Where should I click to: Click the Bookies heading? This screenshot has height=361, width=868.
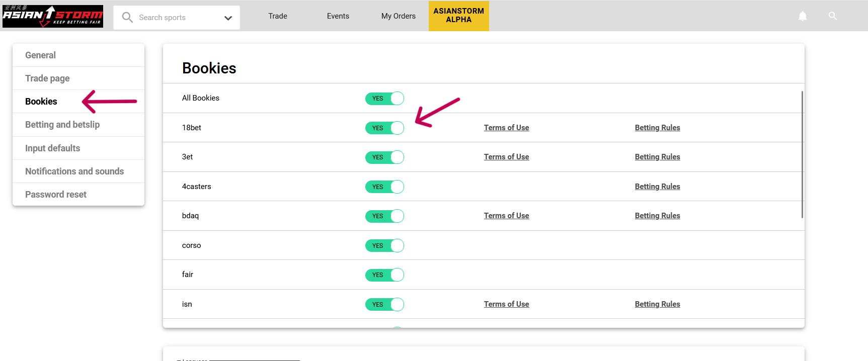[x=209, y=68]
